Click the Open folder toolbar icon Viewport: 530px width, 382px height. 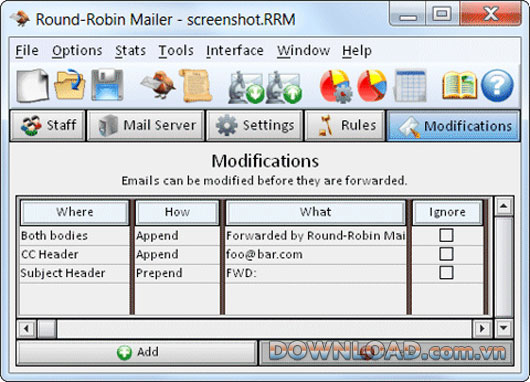click(x=70, y=85)
